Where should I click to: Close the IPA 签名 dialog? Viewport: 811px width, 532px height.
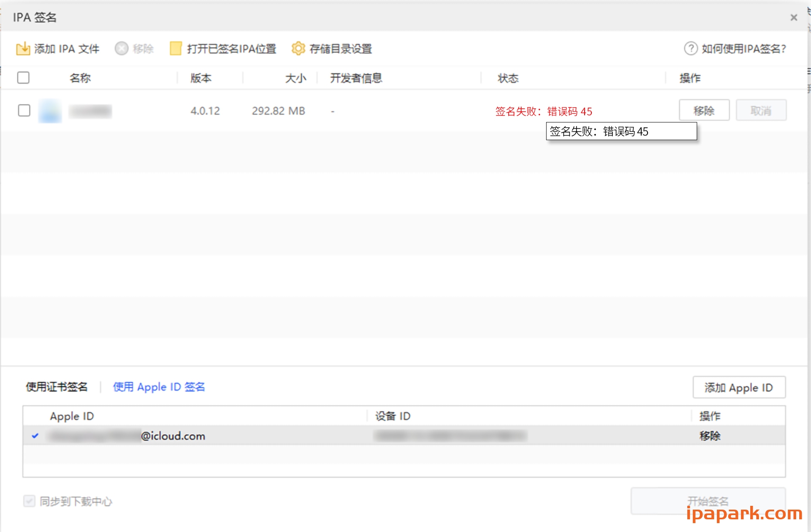click(x=794, y=17)
